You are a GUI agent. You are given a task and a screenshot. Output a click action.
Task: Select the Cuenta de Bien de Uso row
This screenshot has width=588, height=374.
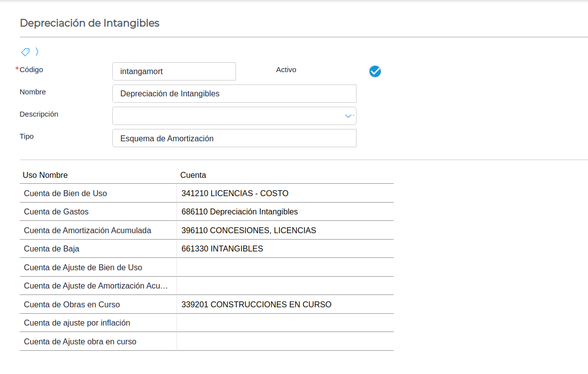point(65,193)
